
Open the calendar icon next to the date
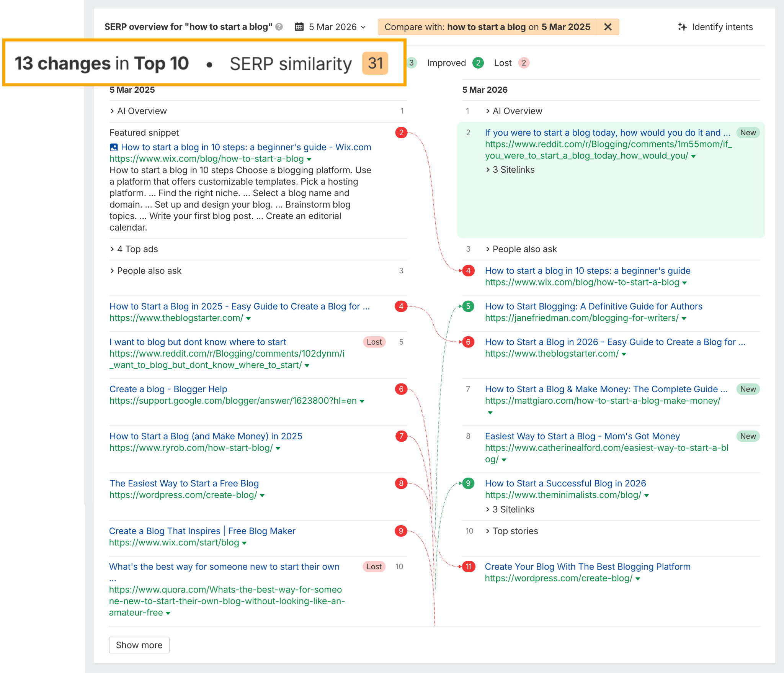[x=300, y=27]
